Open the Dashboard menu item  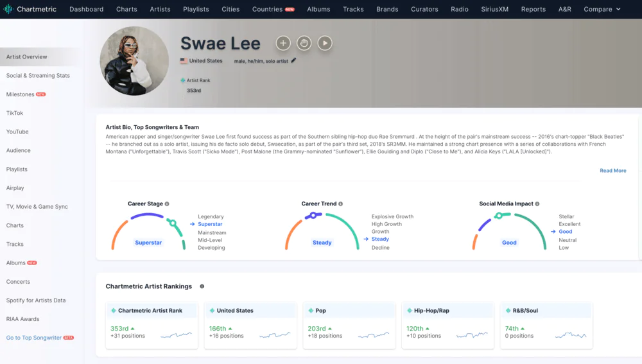click(87, 9)
